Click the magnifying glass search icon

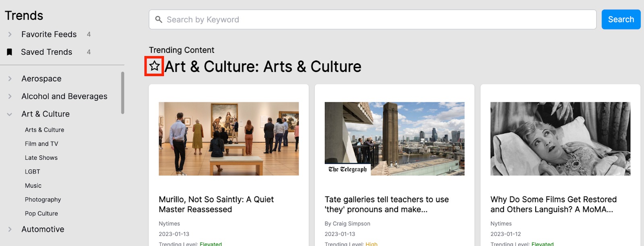point(159,20)
